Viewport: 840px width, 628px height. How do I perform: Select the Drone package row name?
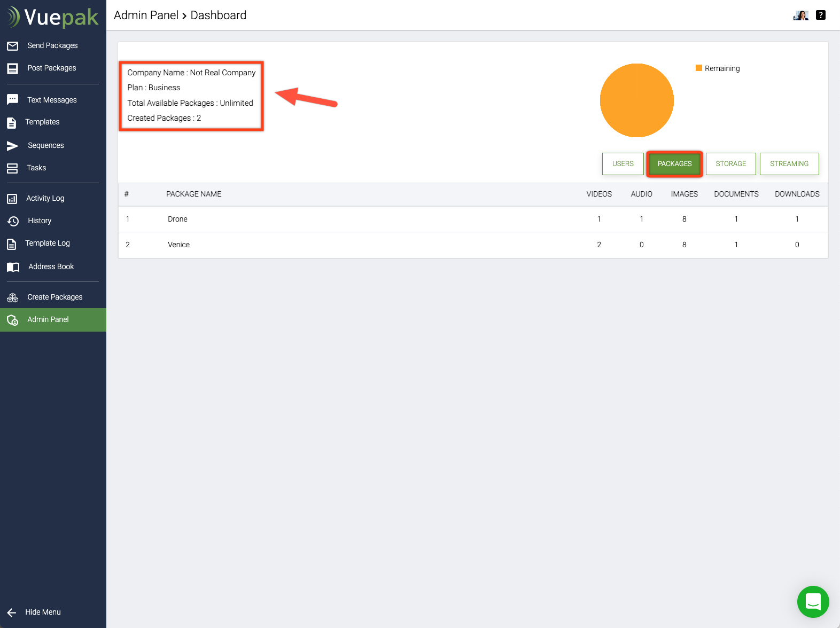point(177,219)
